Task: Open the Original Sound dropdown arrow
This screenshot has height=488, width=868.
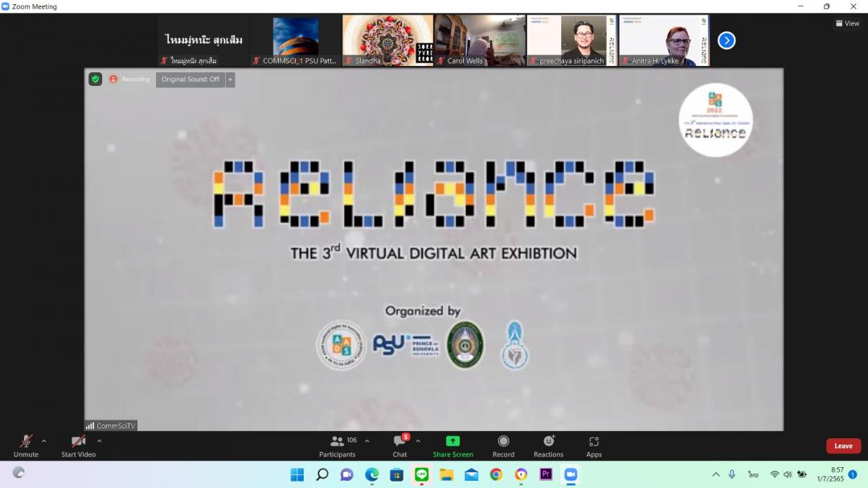Action: [x=231, y=79]
